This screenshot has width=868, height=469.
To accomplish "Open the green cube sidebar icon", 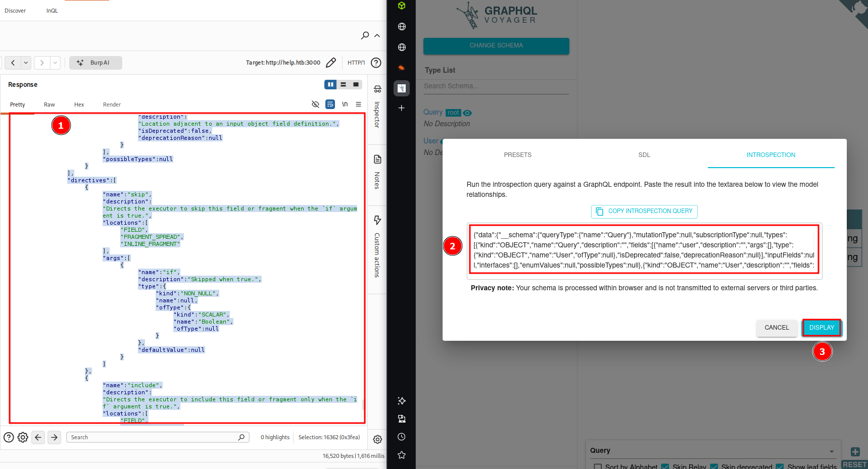I will pos(402,6).
